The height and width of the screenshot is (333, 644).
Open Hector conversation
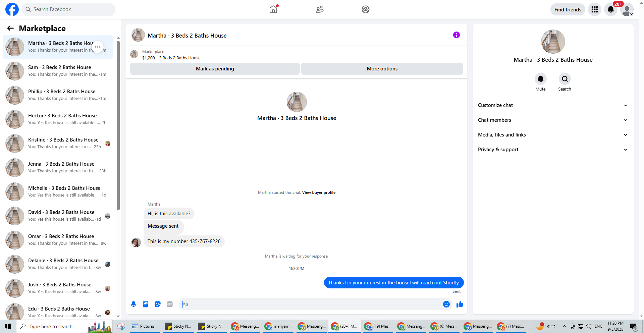(x=58, y=119)
